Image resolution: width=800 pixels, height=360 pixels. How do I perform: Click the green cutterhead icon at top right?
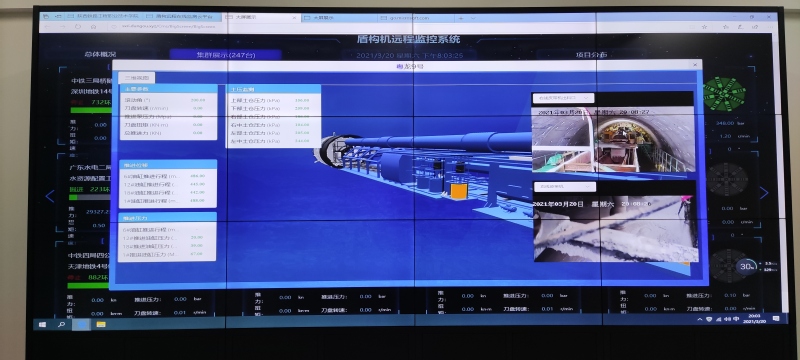(724, 94)
